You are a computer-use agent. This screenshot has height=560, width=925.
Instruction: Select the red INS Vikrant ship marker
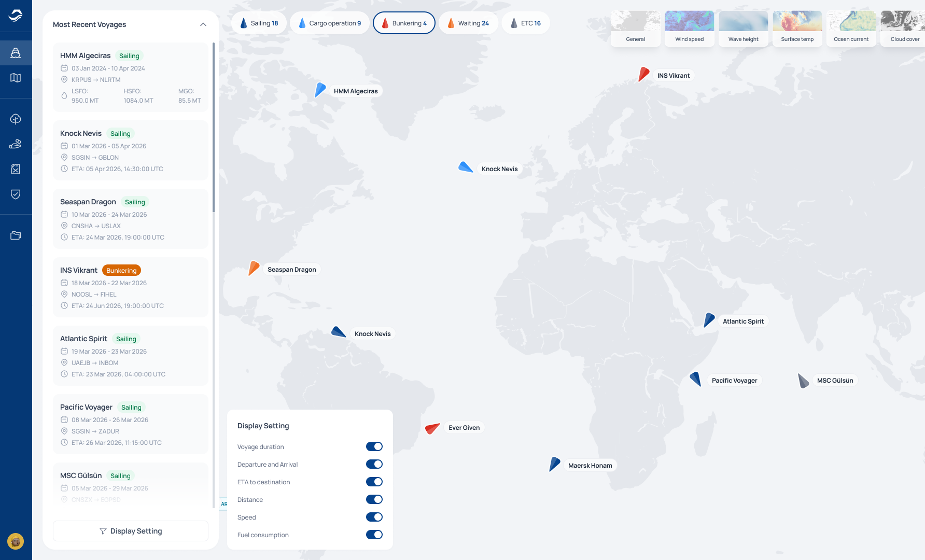click(643, 74)
